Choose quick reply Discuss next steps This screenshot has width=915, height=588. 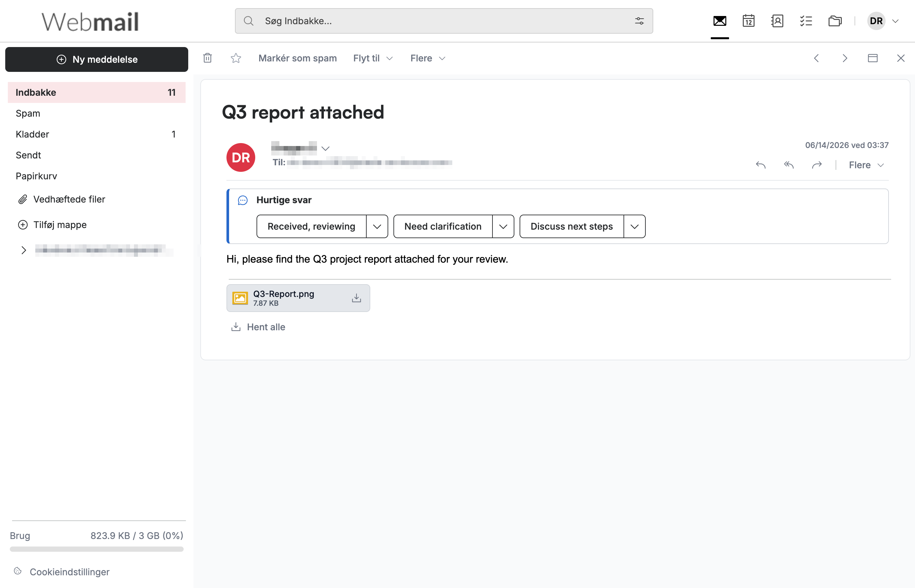tap(571, 226)
